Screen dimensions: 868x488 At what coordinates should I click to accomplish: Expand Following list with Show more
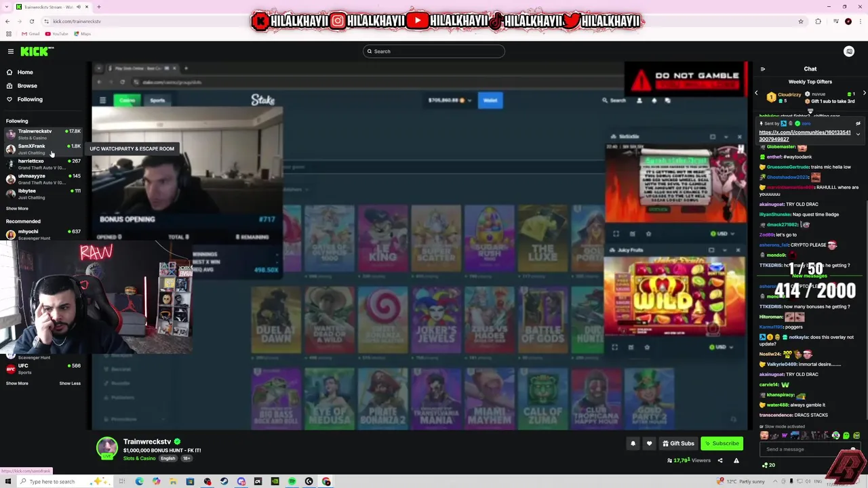pyautogui.click(x=17, y=208)
